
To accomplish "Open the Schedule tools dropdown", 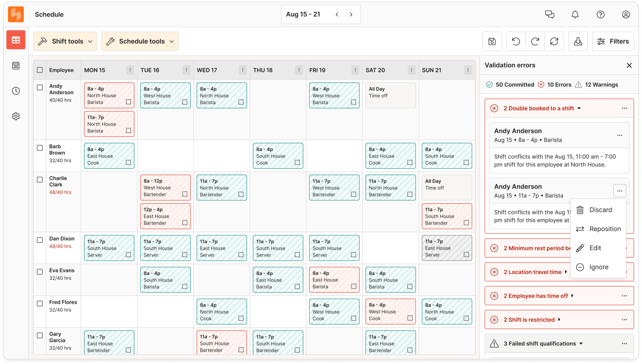I will [x=140, y=42].
